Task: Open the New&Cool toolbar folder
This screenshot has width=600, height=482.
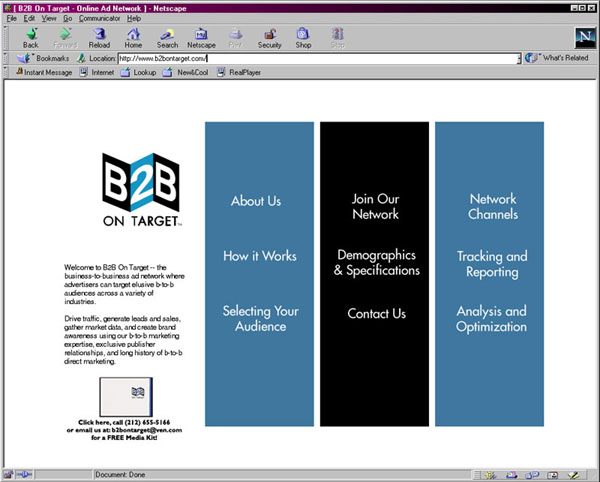Action: [186, 72]
